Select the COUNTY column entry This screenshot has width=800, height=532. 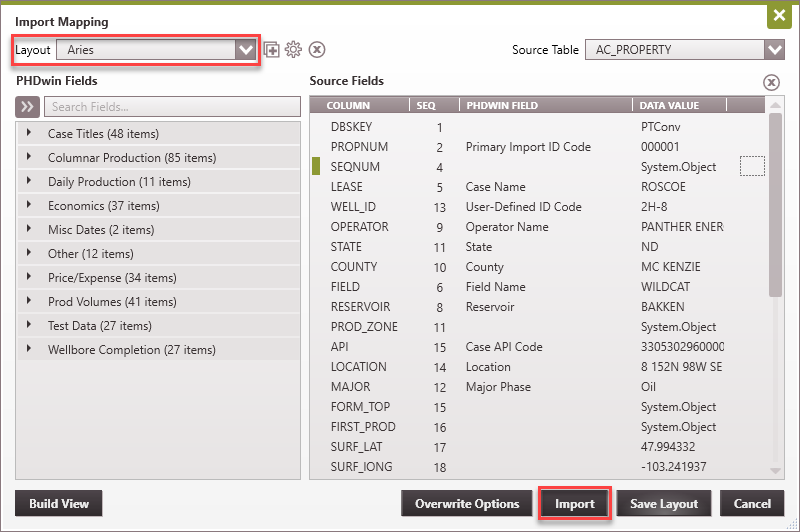(354, 267)
